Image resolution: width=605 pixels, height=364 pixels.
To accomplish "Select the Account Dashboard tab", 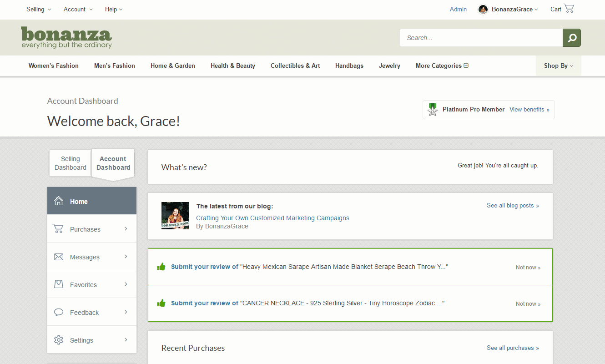I will click(x=113, y=163).
